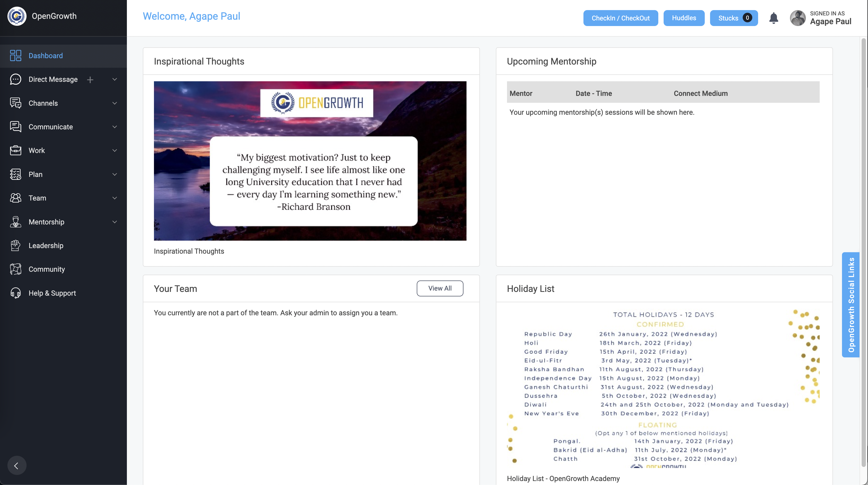Click the Mentorship person icon
The image size is (868, 485).
click(x=15, y=222)
